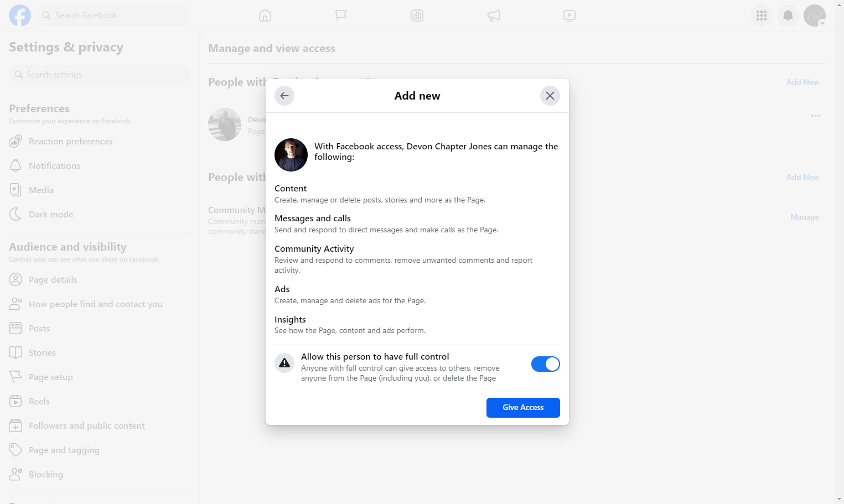The width and height of the screenshot is (844, 504).
Task: Open Reaction preferences in sidebar
Action: pos(100,142)
